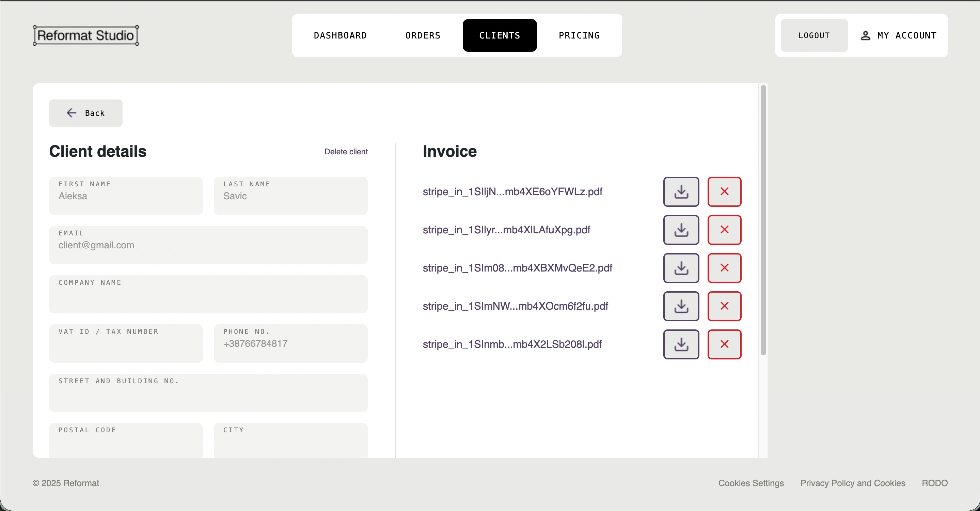Open the Orders tab
The height and width of the screenshot is (511, 980).
[423, 35]
